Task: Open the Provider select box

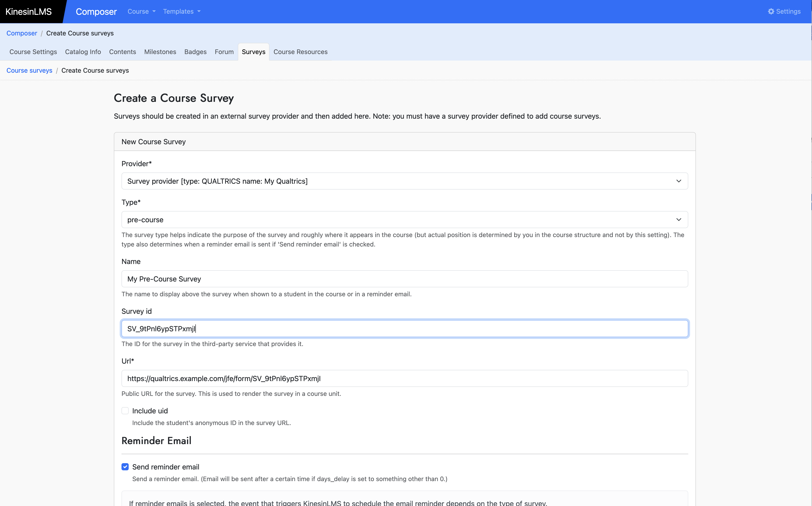Action: coord(399,181)
